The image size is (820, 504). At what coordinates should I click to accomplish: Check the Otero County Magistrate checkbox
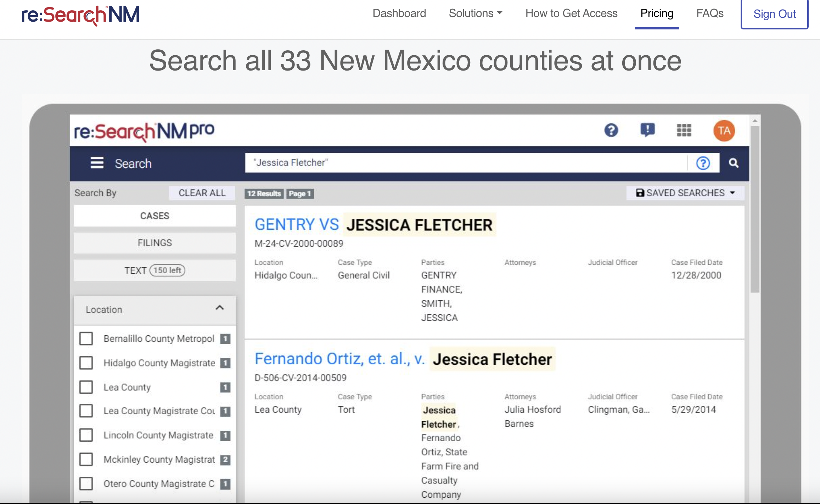pyautogui.click(x=86, y=483)
